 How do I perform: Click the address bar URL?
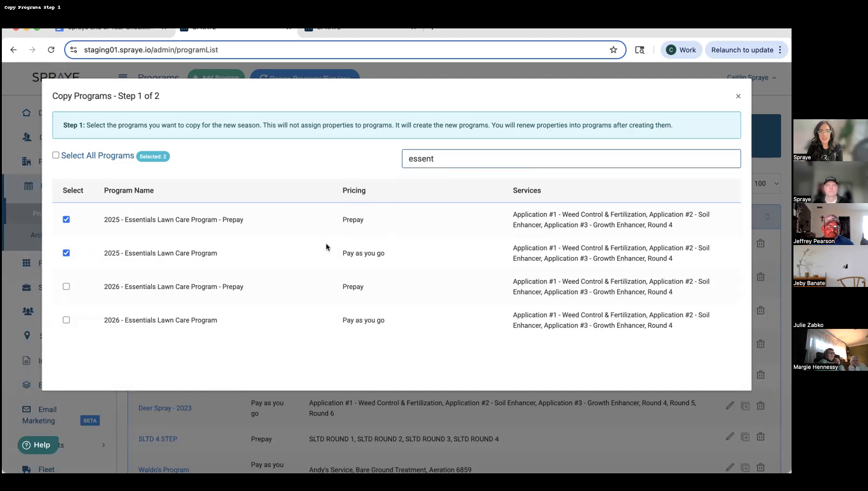click(x=151, y=50)
